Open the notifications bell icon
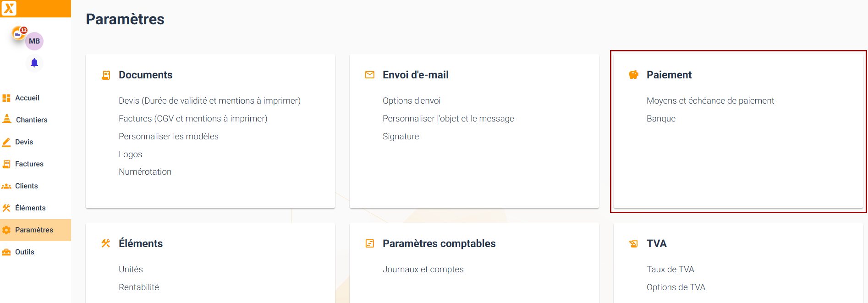Screen dimensions: 868x303 [34, 63]
